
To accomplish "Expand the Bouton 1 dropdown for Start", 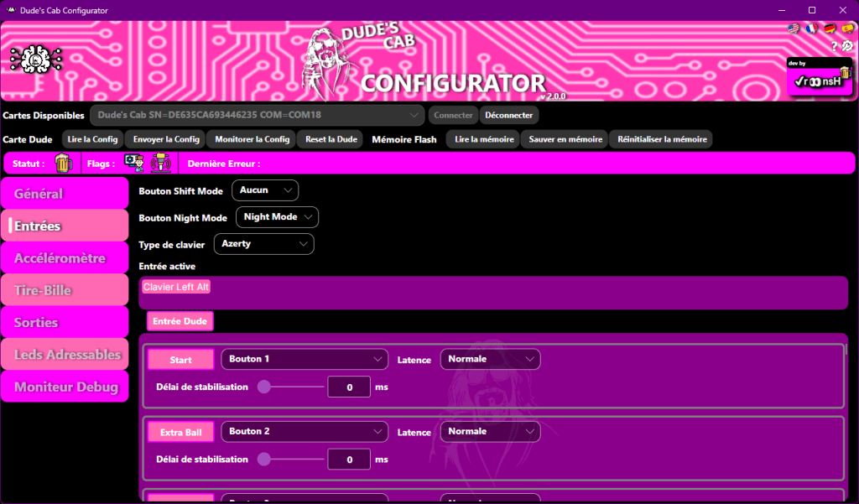I will click(304, 359).
